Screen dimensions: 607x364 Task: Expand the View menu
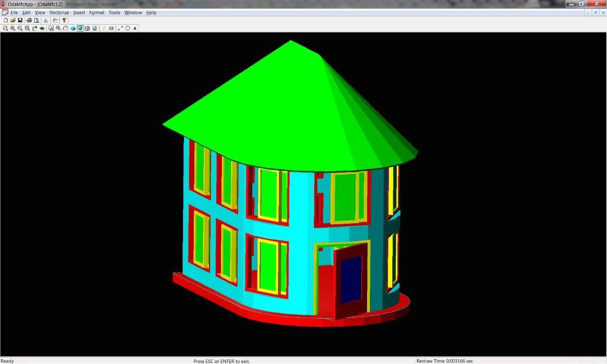tap(40, 13)
